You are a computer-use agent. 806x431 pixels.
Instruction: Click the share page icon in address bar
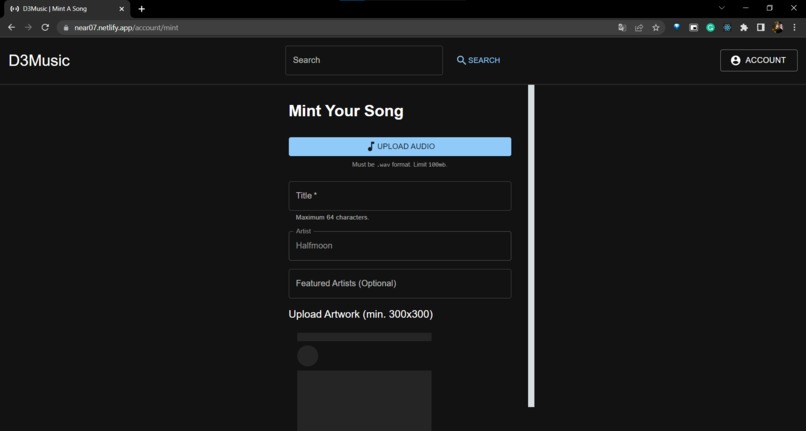tap(639, 28)
